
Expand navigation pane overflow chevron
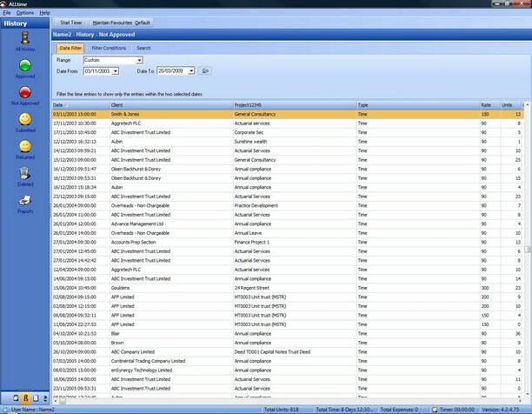point(45,398)
